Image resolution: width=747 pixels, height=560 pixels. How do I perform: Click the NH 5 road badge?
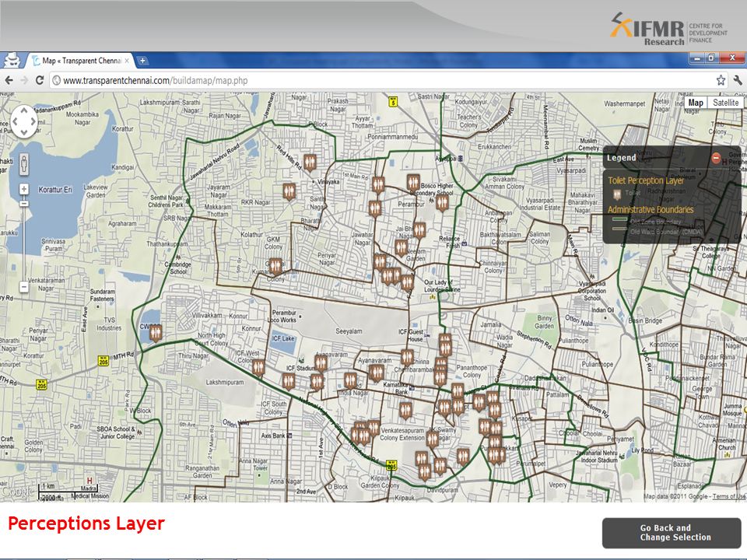click(x=393, y=101)
